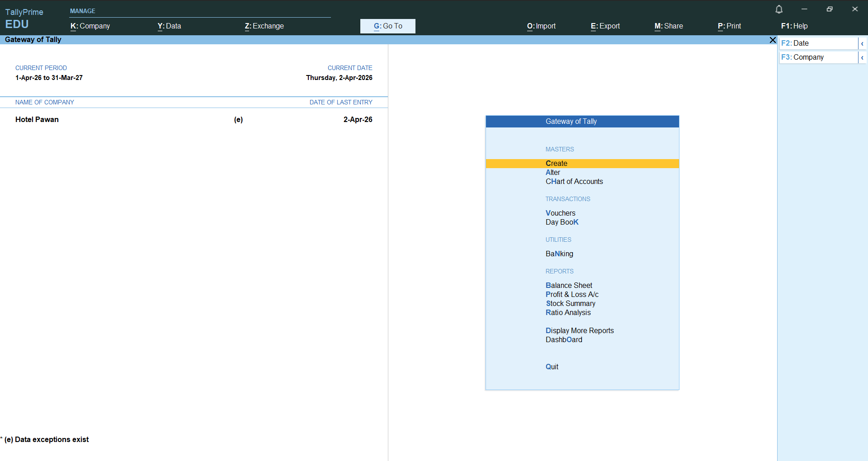Close the Gateway of Tally screen
The width and height of the screenshot is (868, 461).
tap(773, 40)
